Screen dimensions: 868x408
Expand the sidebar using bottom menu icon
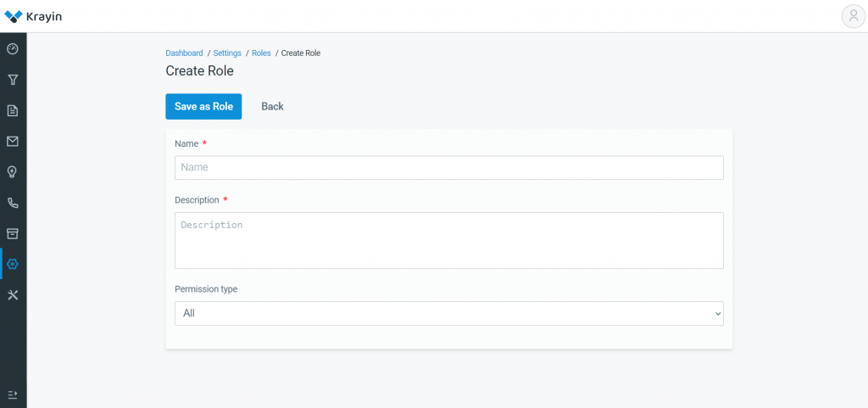(13, 394)
